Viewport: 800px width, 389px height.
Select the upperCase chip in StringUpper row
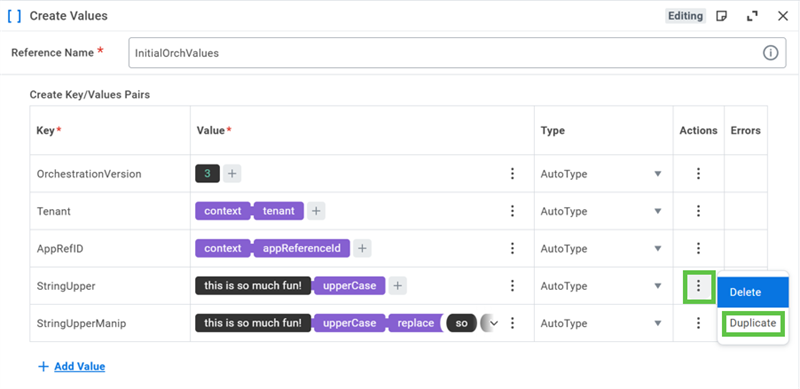click(x=349, y=286)
